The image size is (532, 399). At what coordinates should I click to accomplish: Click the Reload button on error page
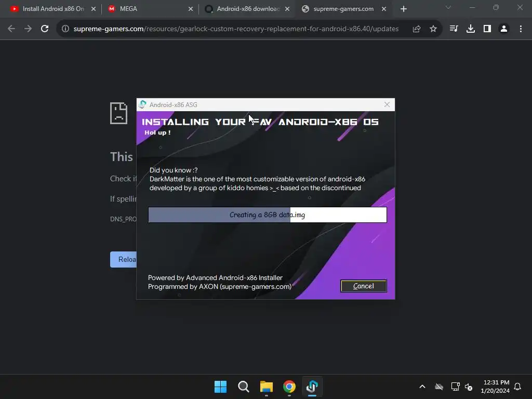point(124,260)
